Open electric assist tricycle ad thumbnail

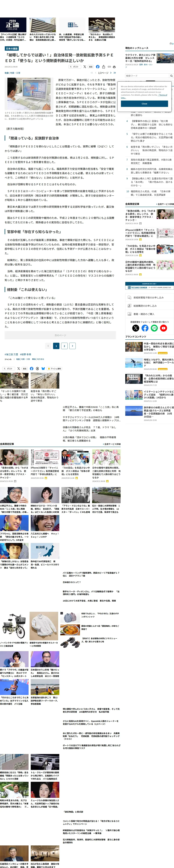point(14,626)
